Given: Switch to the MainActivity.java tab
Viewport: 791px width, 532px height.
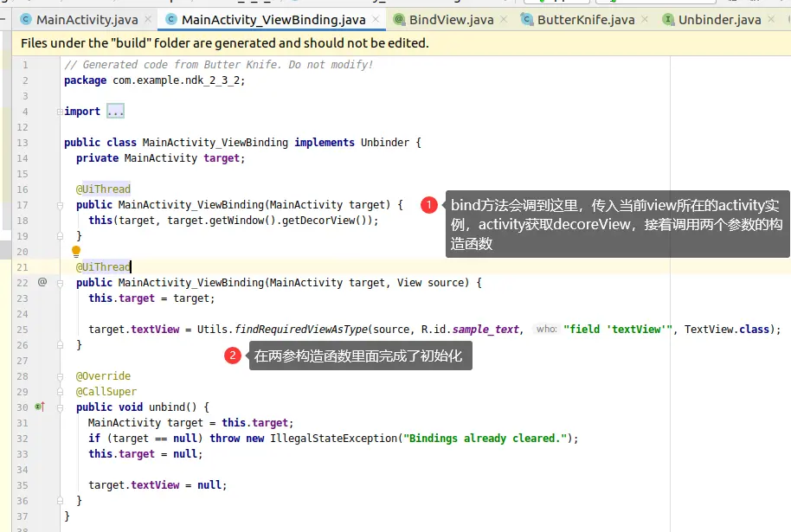Looking at the screenshot, I should click(87, 20).
